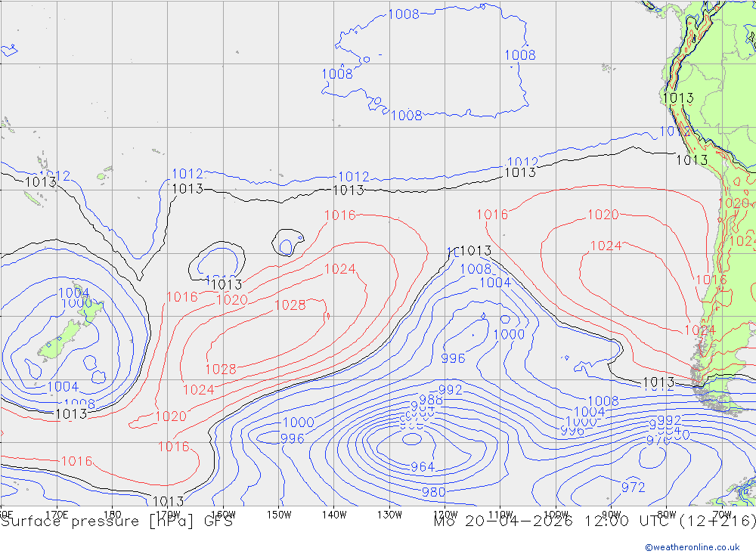Click the 160W longitude label
The width and height of the screenshot is (756, 554).
[223, 515]
